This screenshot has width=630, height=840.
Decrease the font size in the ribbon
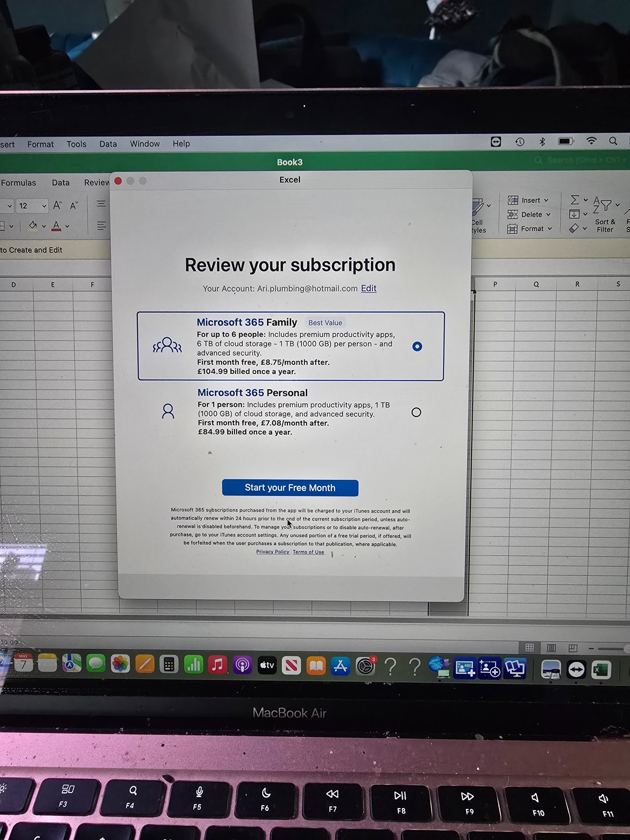(x=74, y=205)
